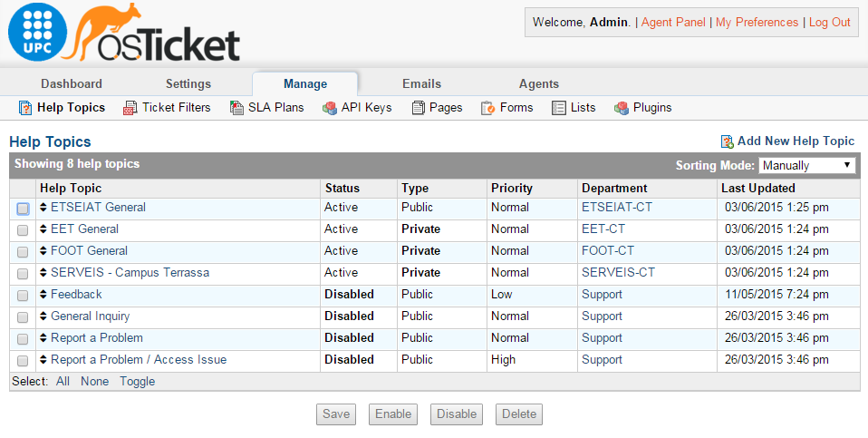This screenshot has width=868, height=438.
Task: Click sort handle for FOOT General
Action: (43, 251)
